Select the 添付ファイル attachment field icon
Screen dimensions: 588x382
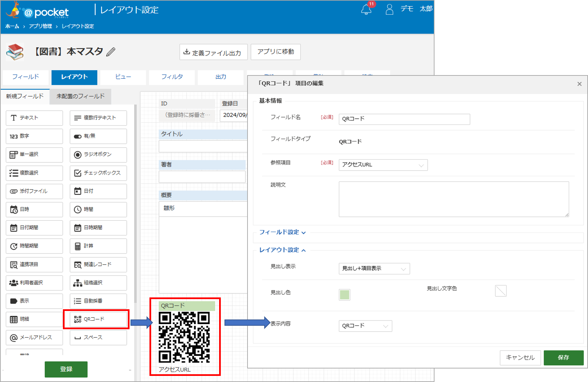[34, 191]
